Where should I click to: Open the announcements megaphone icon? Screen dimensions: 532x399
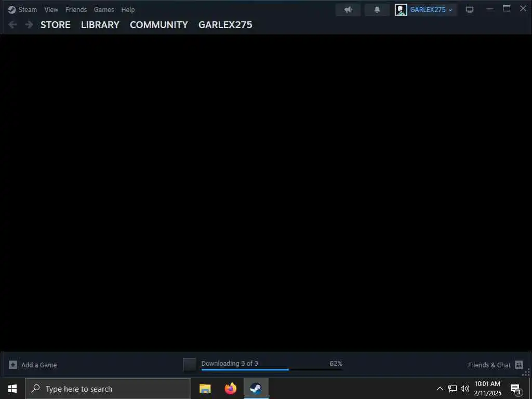tap(348, 10)
